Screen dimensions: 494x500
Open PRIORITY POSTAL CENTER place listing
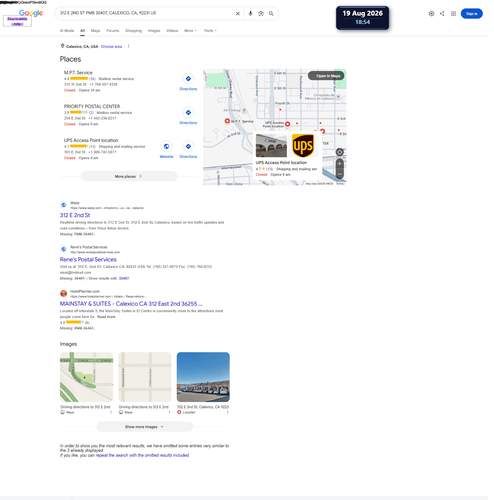93,107
